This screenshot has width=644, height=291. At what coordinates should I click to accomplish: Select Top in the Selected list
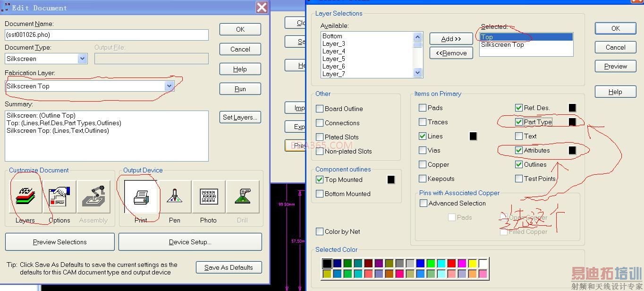click(x=526, y=37)
